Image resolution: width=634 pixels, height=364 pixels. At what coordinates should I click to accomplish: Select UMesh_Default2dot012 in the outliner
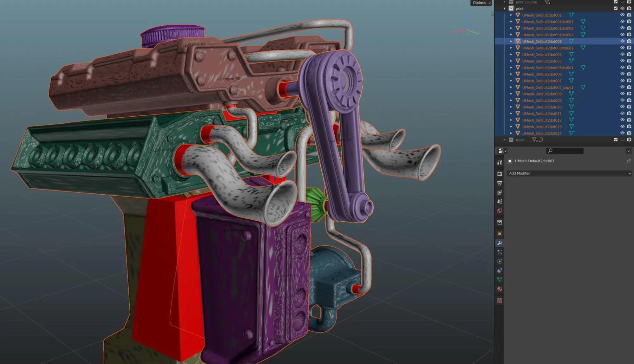click(542, 120)
